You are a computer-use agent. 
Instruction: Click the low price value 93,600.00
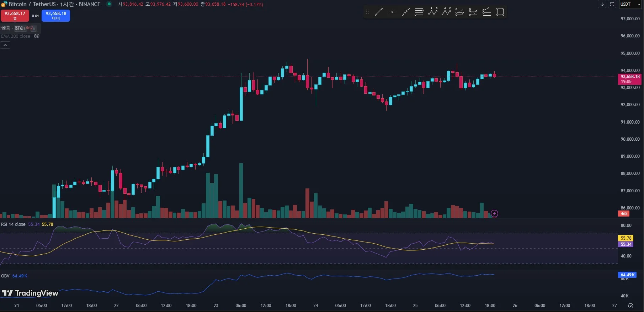coord(188,4)
